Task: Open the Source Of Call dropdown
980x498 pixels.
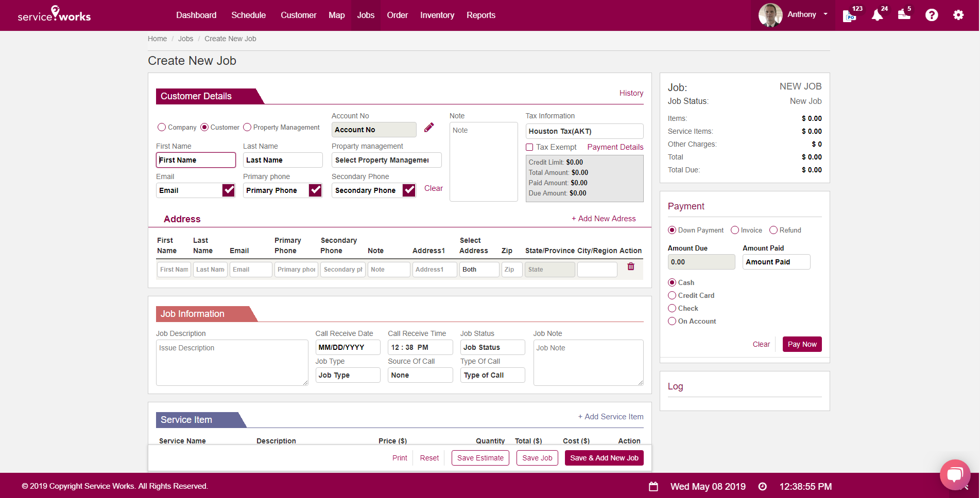Action: [x=420, y=375]
